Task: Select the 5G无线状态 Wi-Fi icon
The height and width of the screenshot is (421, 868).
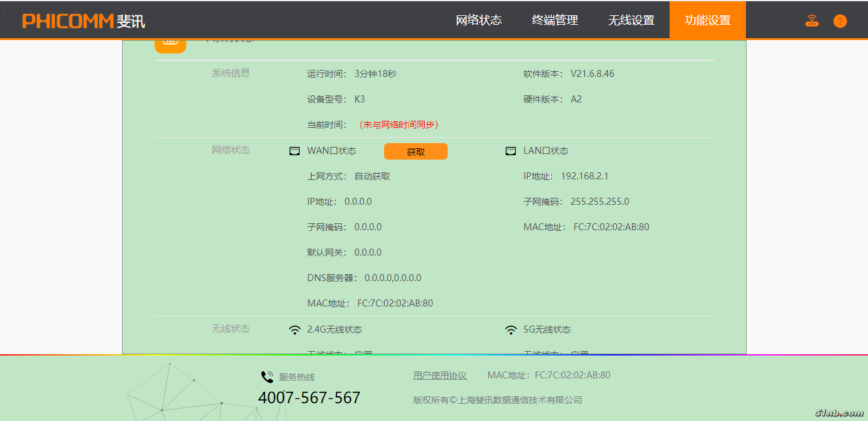Action: click(511, 329)
